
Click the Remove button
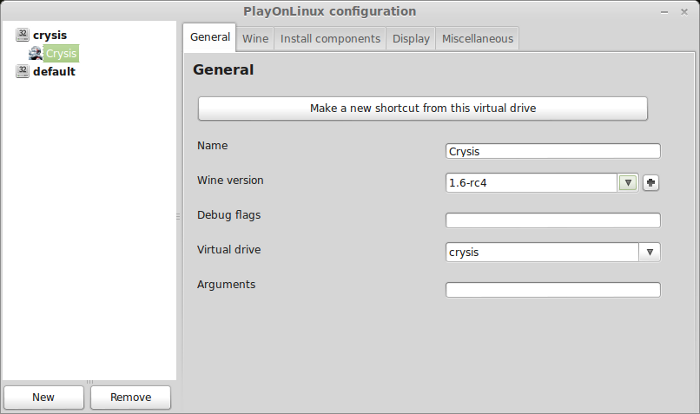coord(130,397)
